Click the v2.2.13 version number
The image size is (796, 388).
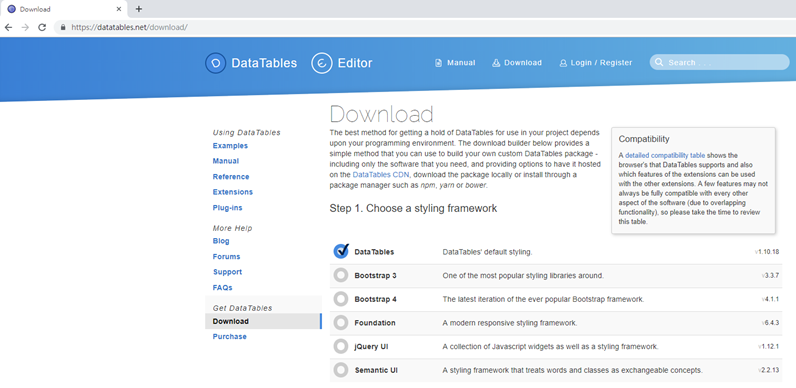point(769,370)
